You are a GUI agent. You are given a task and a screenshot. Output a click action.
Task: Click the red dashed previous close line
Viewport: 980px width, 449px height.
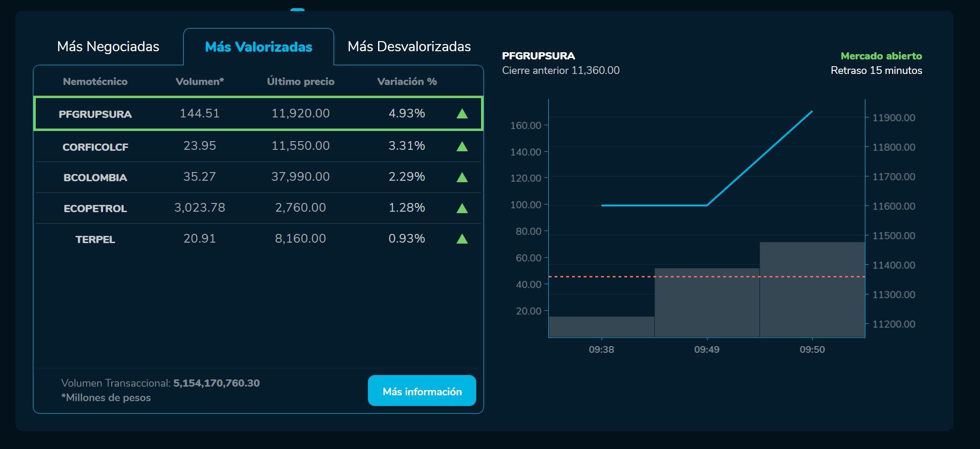point(604,277)
